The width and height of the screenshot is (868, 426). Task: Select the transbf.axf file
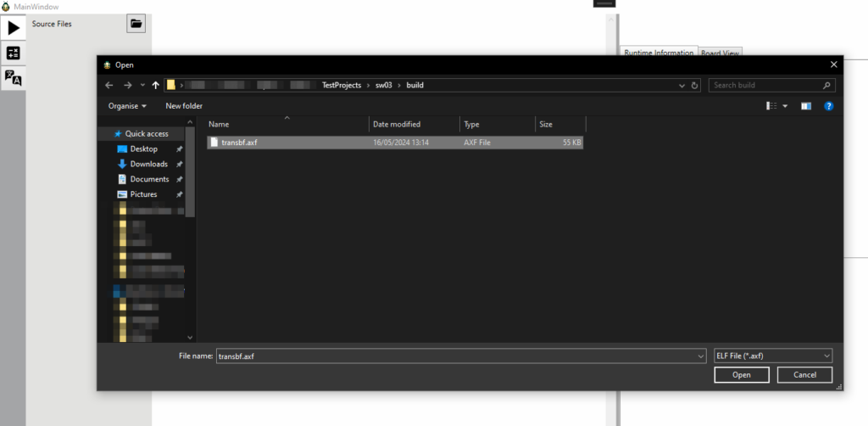239,143
